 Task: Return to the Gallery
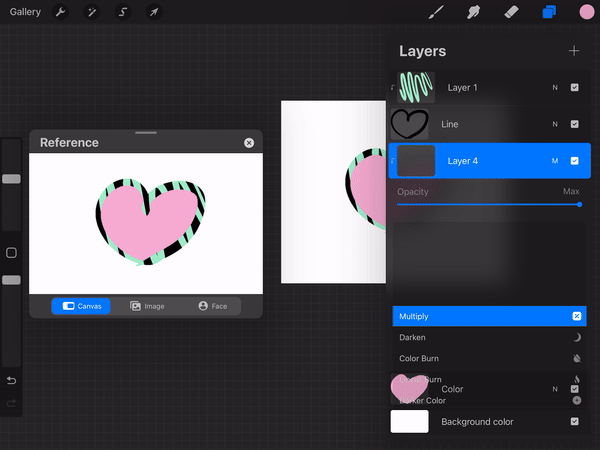[x=25, y=12]
